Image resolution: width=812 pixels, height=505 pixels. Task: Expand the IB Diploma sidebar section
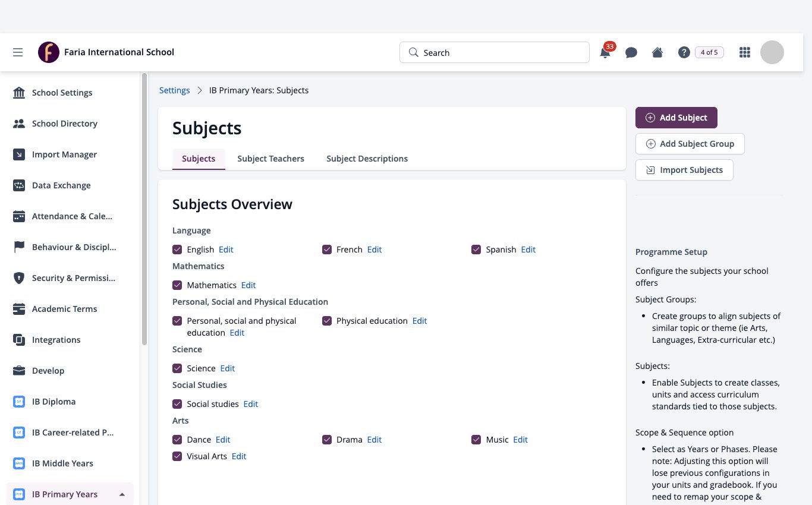pyautogui.click(x=53, y=402)
